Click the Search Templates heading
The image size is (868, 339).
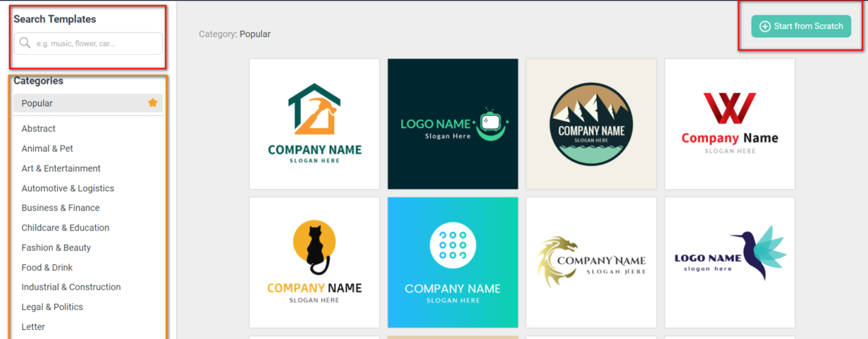pos(55,19)
